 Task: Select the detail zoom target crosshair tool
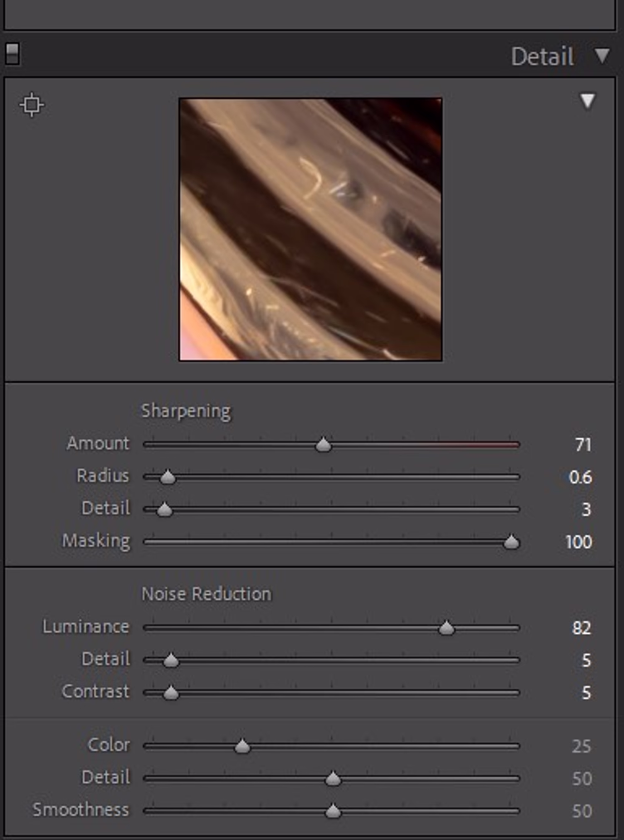32,105
